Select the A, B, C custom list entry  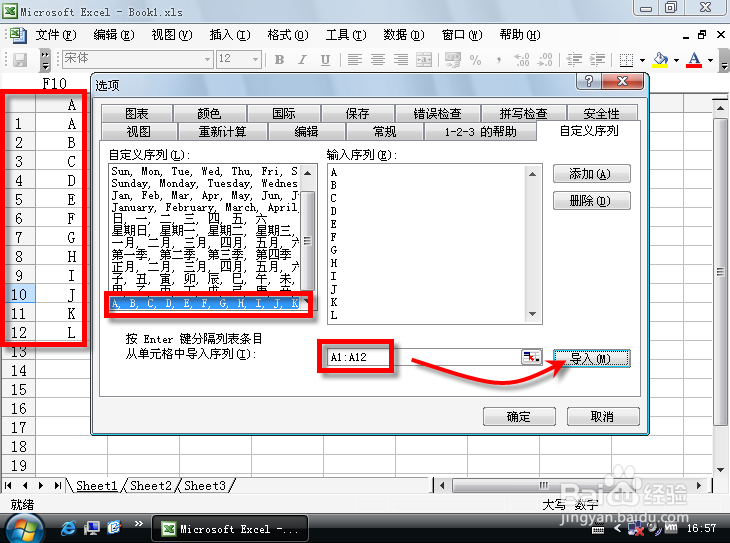[x=205, y=304]
